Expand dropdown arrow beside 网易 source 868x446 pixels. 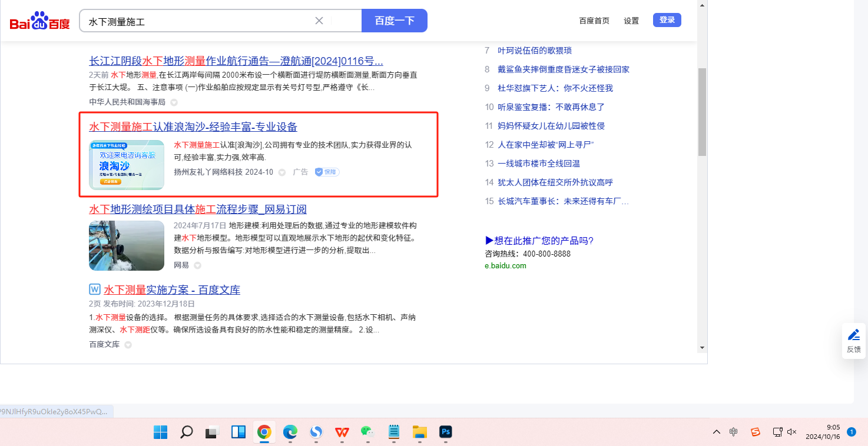click(x=197, y=265)
